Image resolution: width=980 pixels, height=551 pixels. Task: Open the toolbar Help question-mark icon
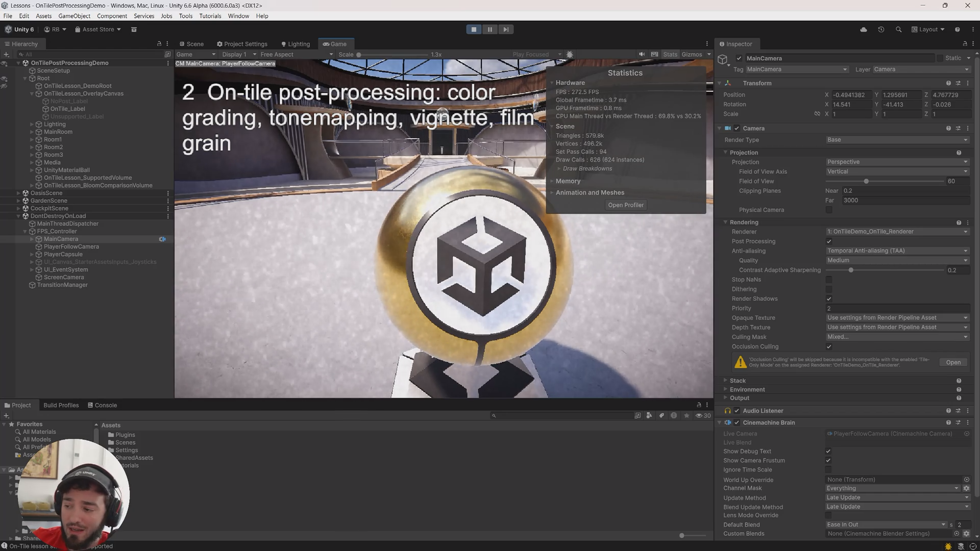point(958,30)
